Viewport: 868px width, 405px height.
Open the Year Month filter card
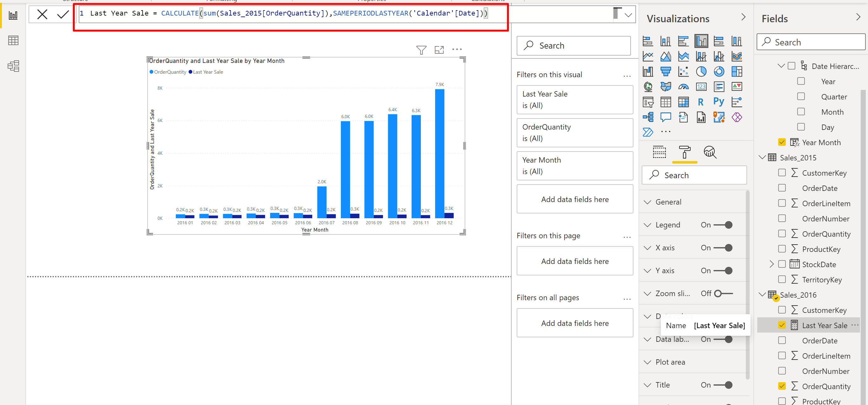[574, 166]
